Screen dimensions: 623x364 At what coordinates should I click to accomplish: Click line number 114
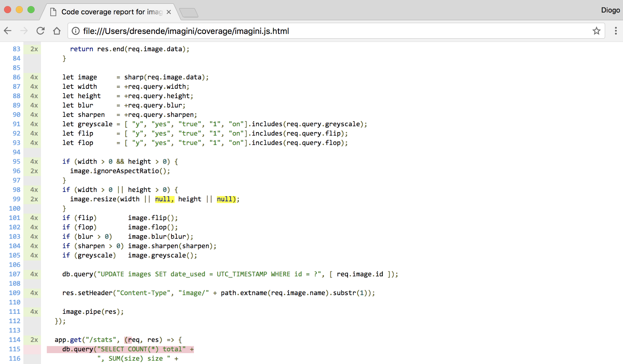[x=15, y=340]
